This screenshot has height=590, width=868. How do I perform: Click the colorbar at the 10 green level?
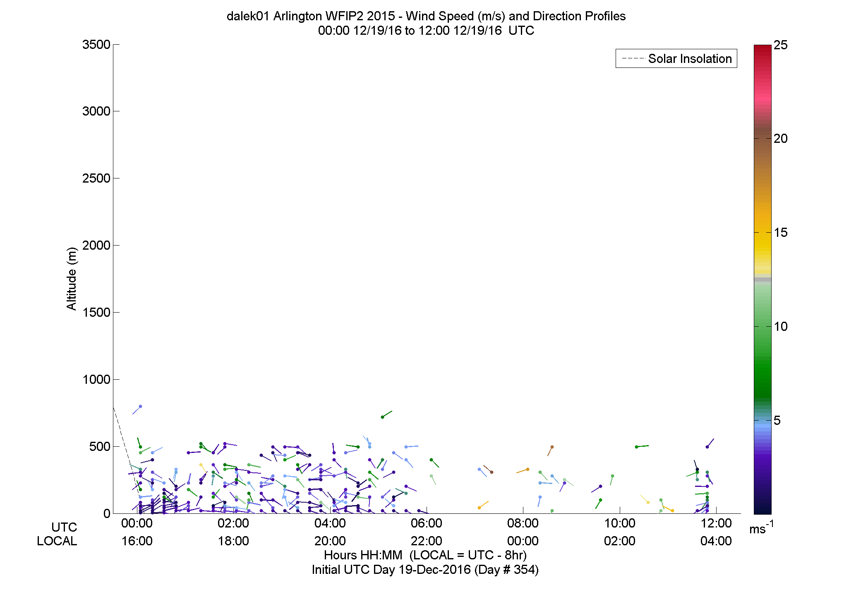762,326
